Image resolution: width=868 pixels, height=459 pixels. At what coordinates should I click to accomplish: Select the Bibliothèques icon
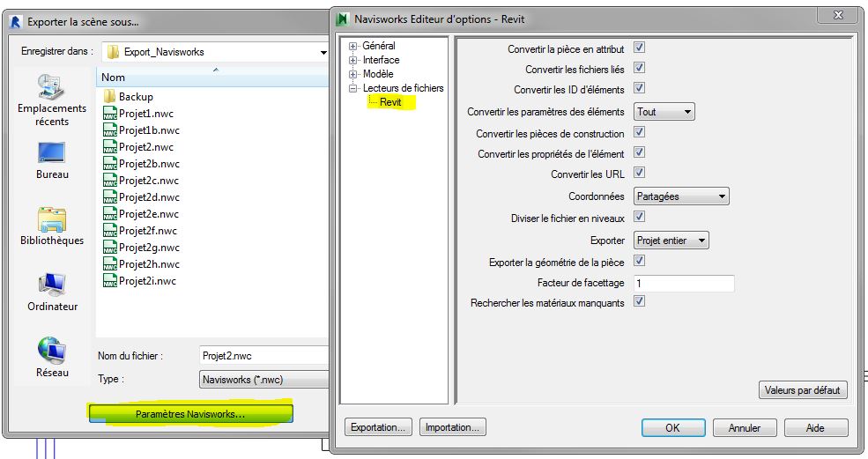pos(52,218)
